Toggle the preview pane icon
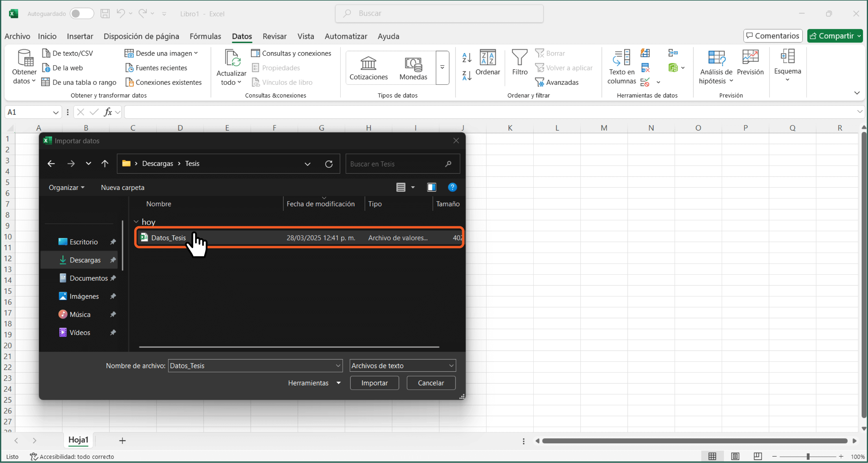Viewport: 868px width, 463px height. pyautogui.click(x=432, y=187)
